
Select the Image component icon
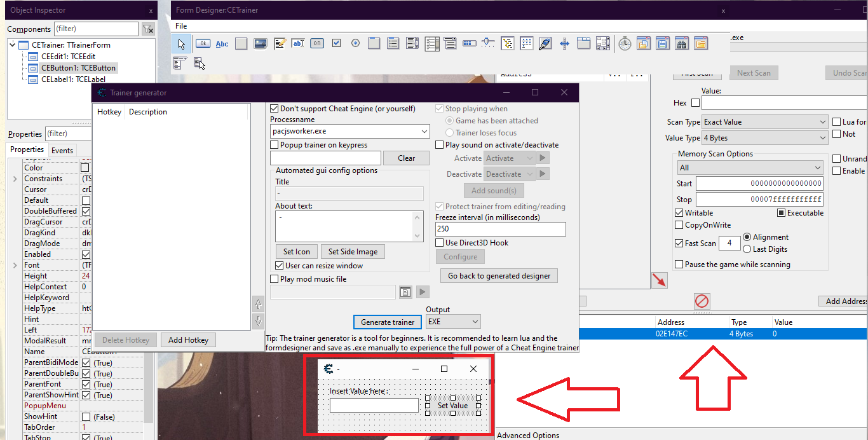260,43
